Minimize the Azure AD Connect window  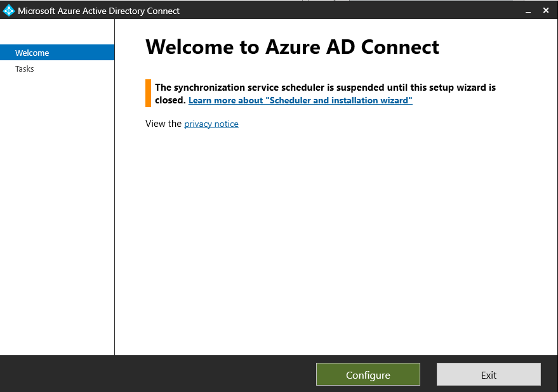pyautogui.click(x=528, y=10)
